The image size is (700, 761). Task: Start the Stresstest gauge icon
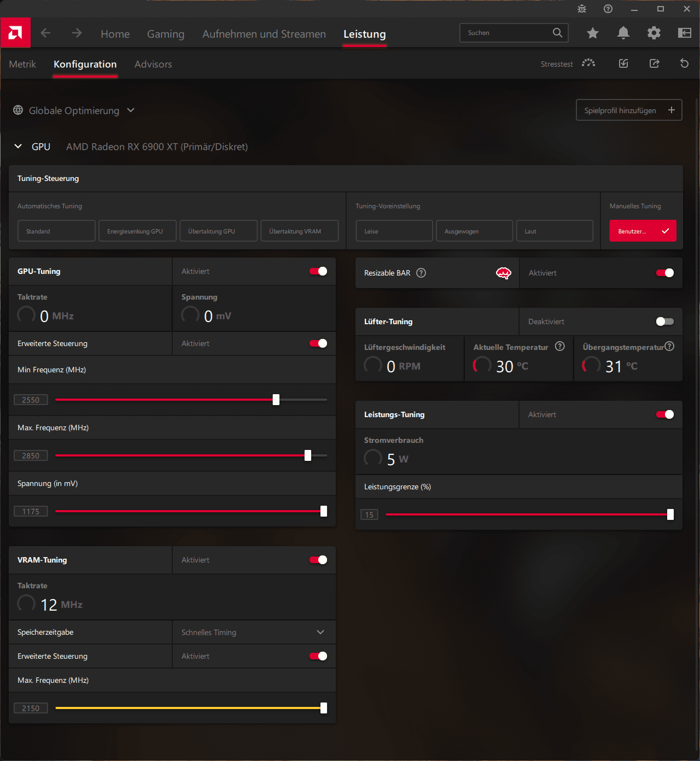[x=588, y=63]
